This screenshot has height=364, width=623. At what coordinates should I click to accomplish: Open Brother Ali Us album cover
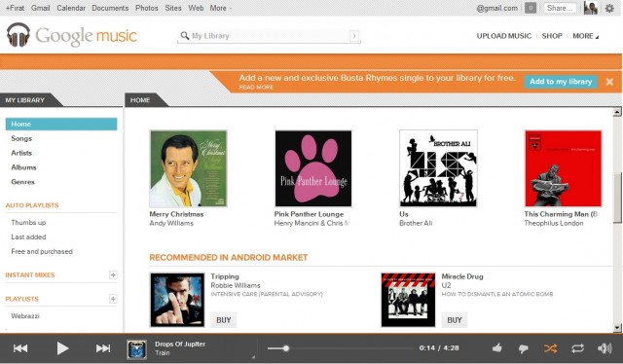tap(438, 168)
